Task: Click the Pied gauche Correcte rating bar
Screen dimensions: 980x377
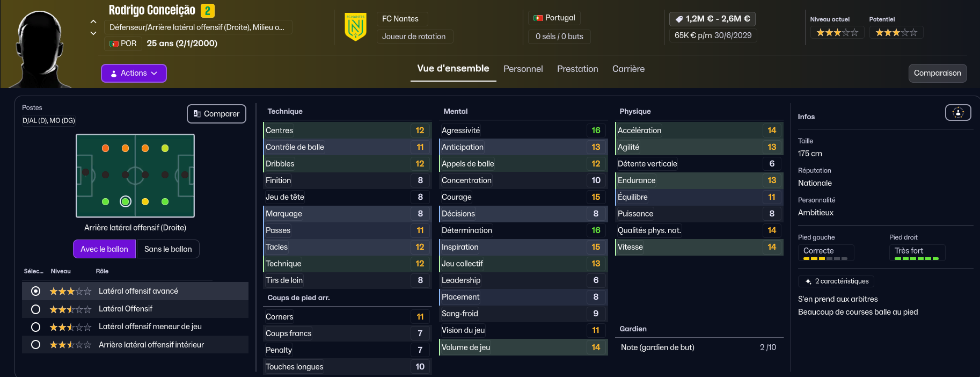Action: pyautogui.click(x=825, y=258)
